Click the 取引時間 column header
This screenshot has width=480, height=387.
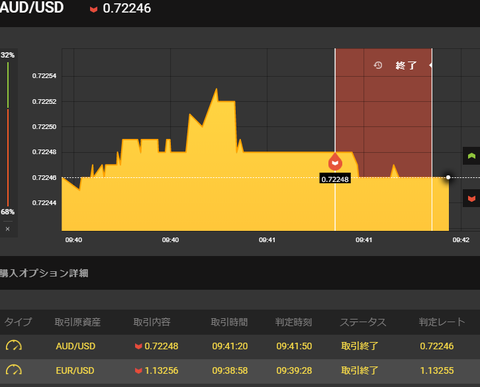(x=229, y=322)
